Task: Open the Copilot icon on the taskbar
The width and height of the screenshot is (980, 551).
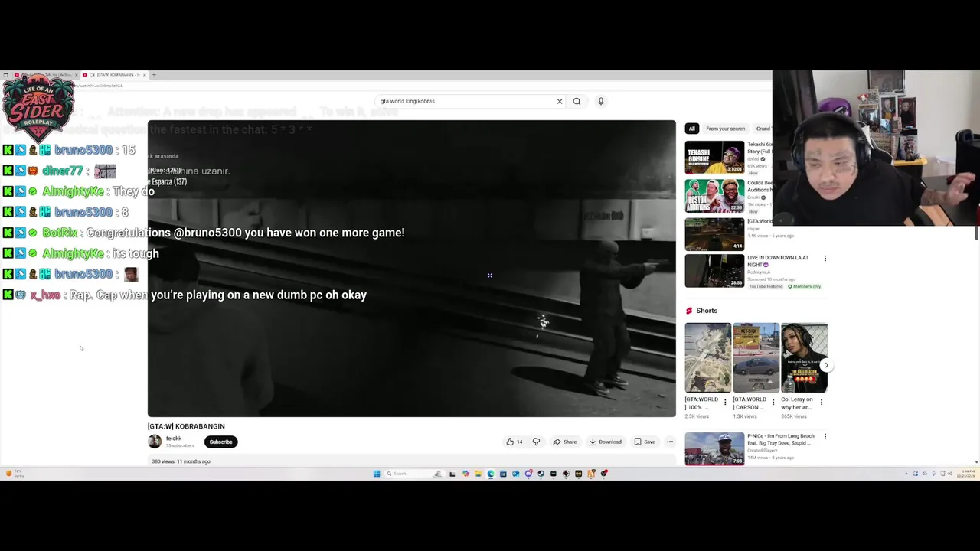Action: (465, 474)
